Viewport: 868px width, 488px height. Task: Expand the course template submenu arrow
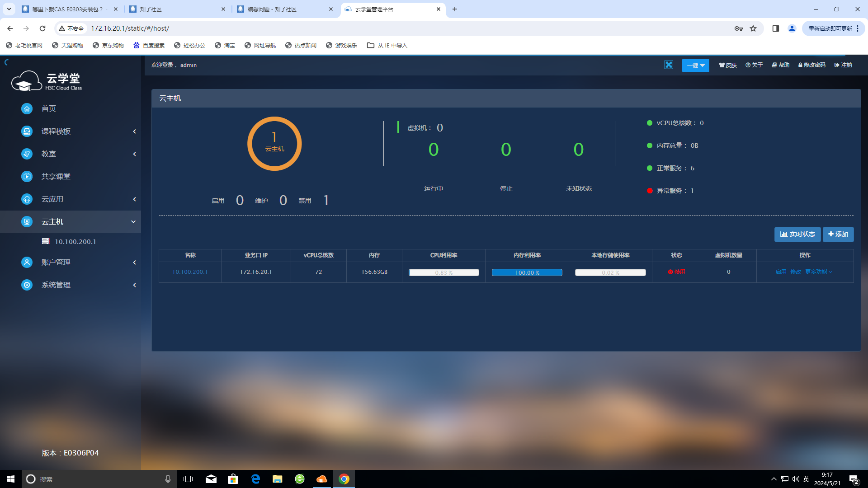[x=134, y=131]
